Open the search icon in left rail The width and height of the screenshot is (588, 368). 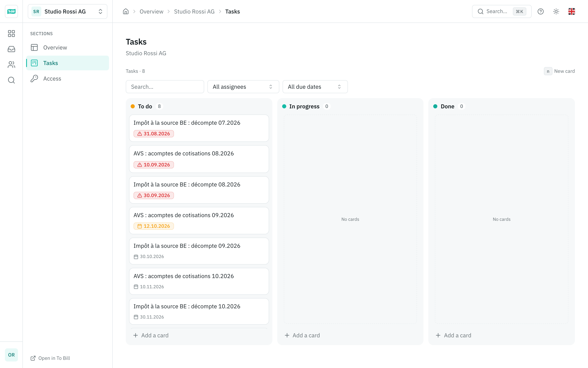tap(11, 80)
